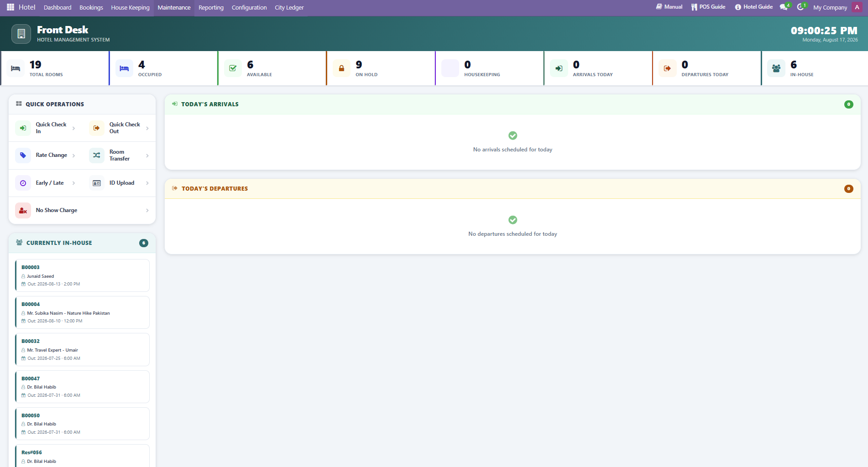Open booking card B00003 Junaid Saeed

82,275
